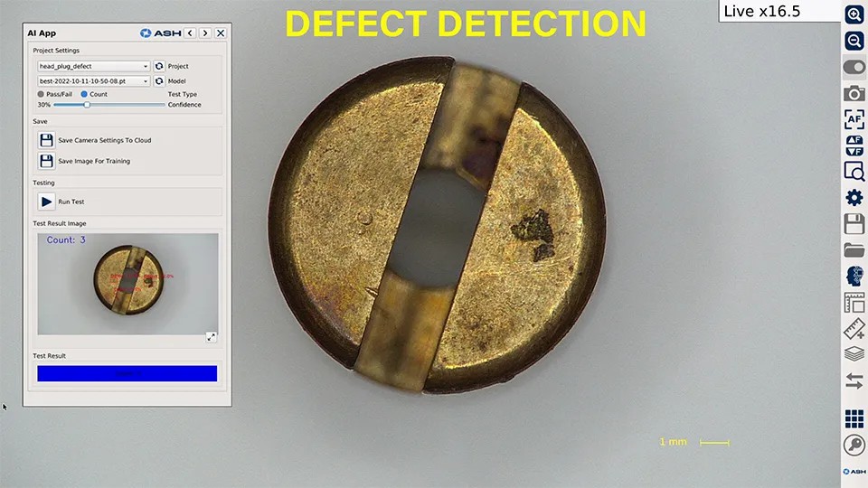Open the AI head icon in toolbar
This screenshot has height=488, width=868.
[854, 276]
